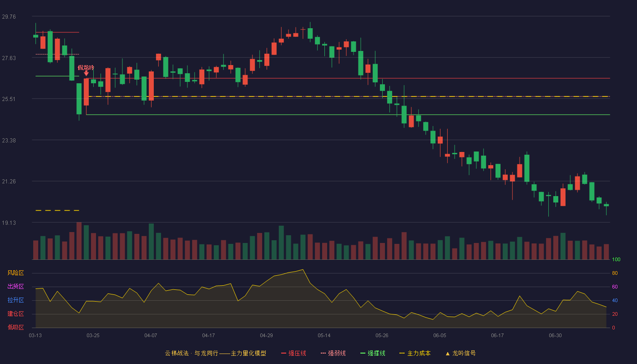Select the 低吸区 zone label
The image size is (637, 364).
[x=16, y=327]
